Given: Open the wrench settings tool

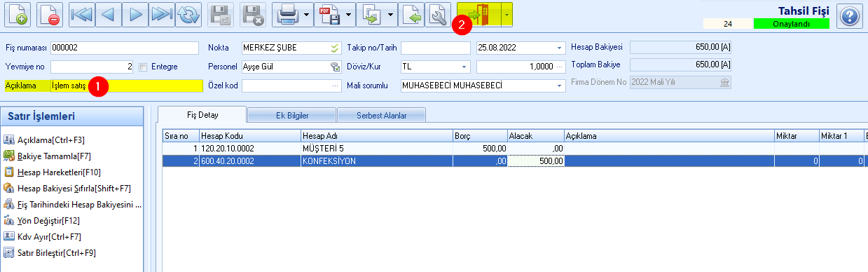Looking at the screenshot, I should (438, 15).
